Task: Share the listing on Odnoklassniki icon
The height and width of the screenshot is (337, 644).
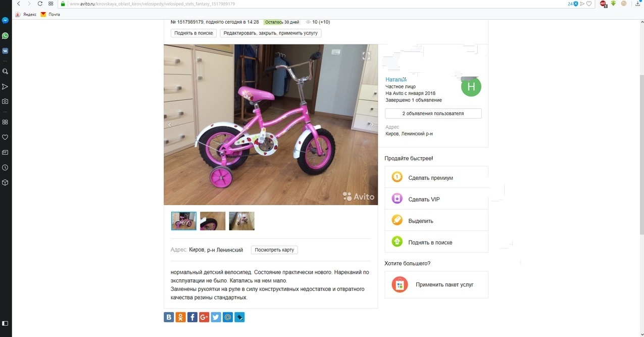Action: [x=181, y=317]
